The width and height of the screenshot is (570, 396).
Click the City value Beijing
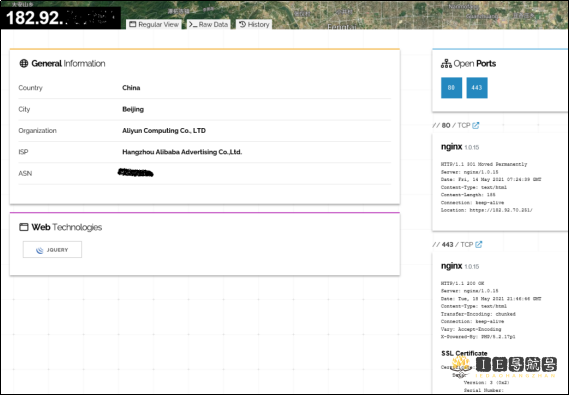pyautogui.click(x=133, y=109)
